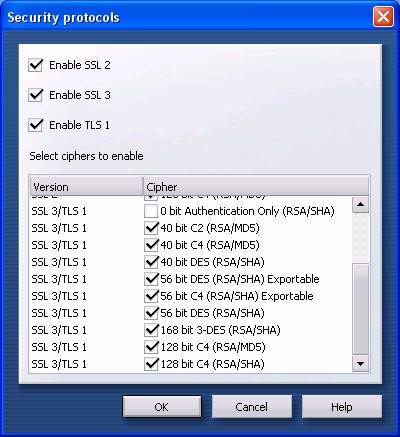
Task: Open the Help button
Action: (x=342, y=407)
